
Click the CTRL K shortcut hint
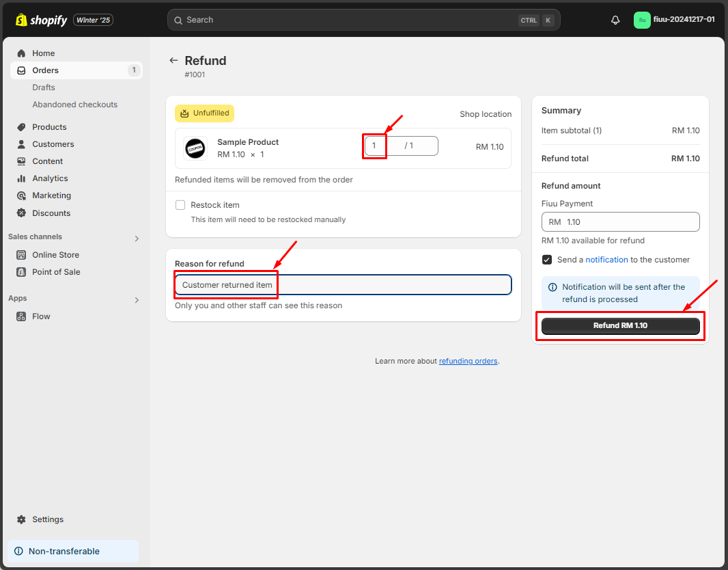pos(536,21)
